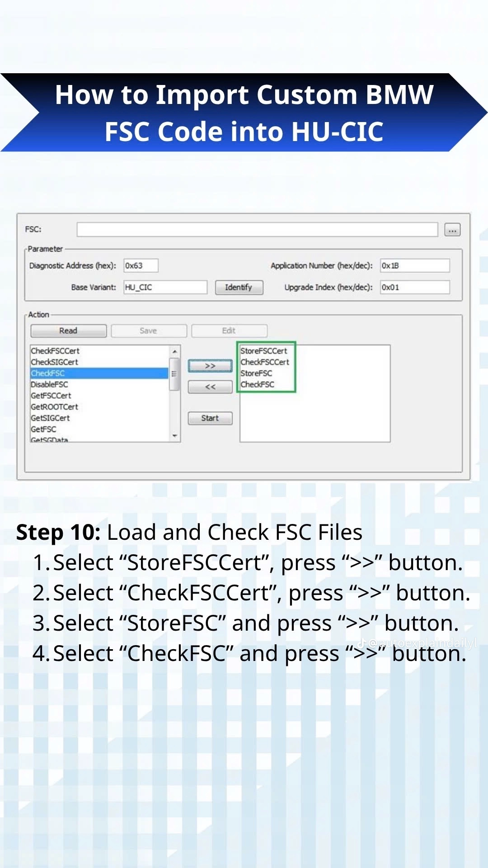Select CheckSIGCert in the action list
The image size is (488, 868).
coord(55,362)
